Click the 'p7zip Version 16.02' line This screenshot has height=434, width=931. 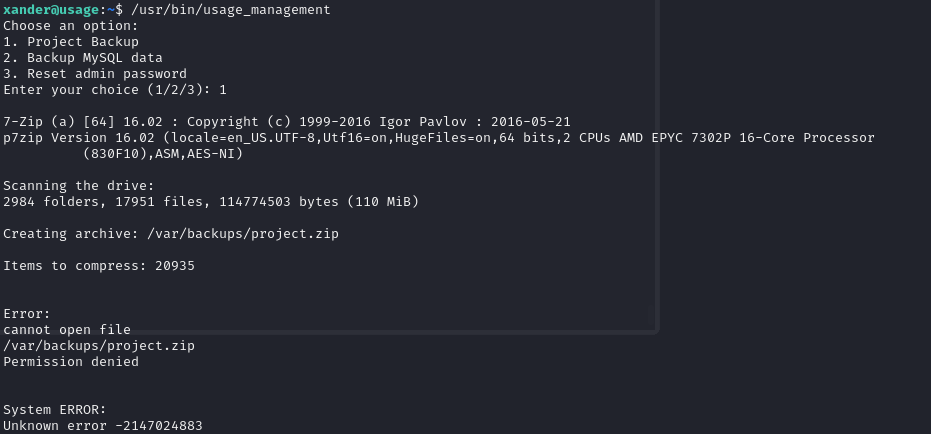point(438,137)
